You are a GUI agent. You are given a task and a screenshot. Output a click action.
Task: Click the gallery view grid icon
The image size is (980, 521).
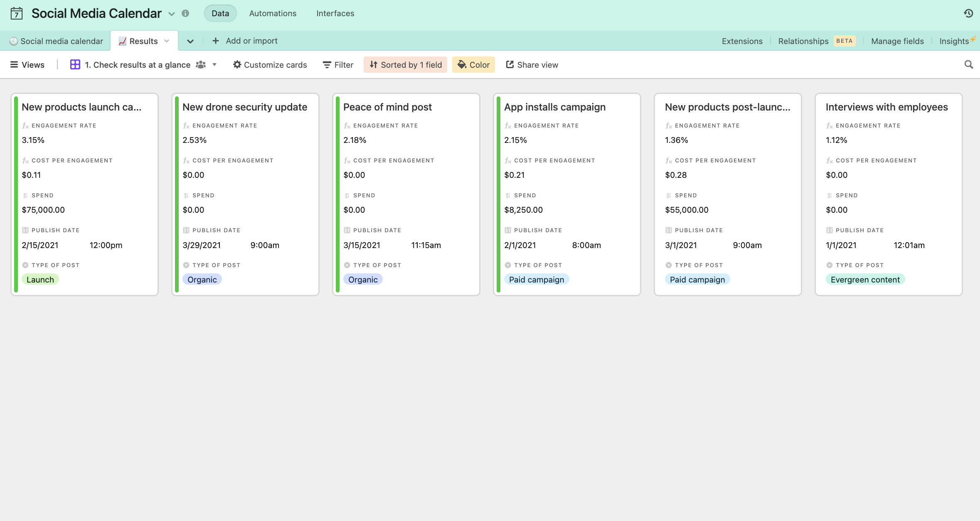(x=75, y=64)
